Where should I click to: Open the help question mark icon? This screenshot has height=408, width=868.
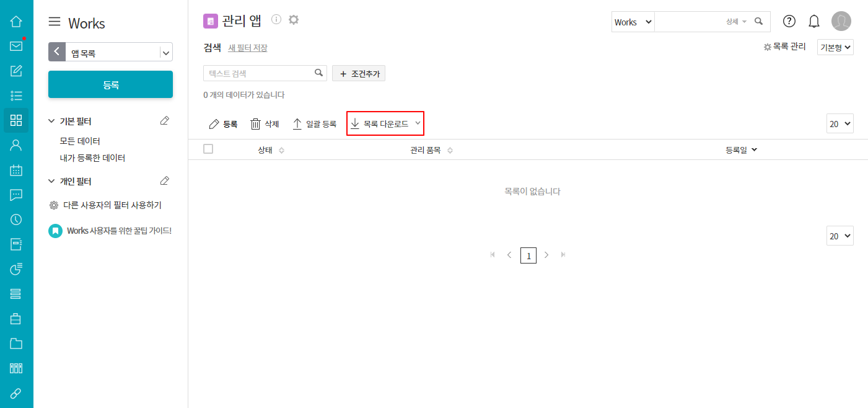[x=789, y=21]
